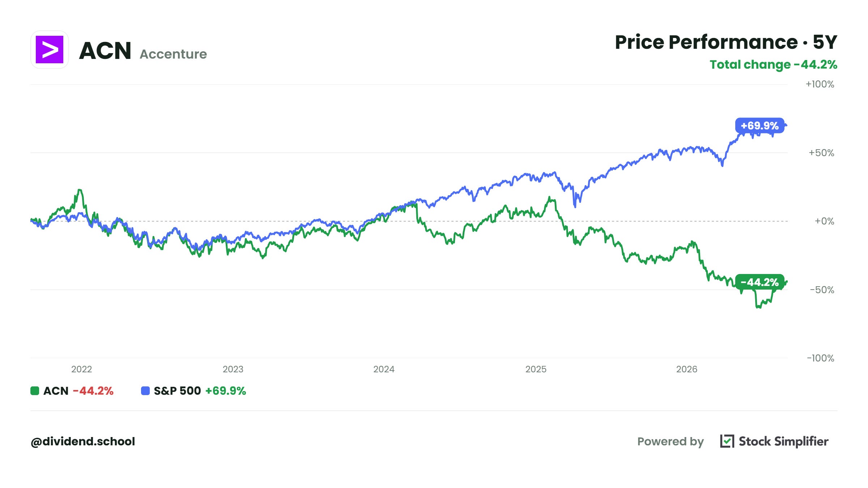Click the 2023 x-axis year label
This screenshot has height=488, width=868.
(x=233, y=369)
